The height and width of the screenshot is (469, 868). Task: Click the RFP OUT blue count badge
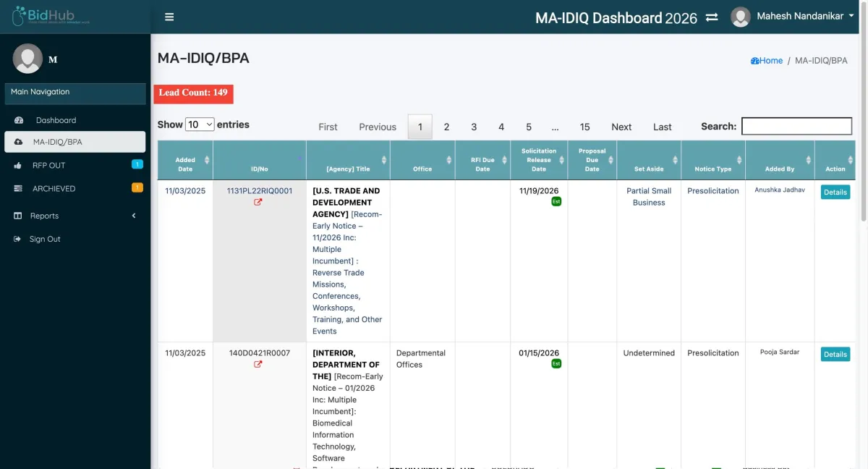(137, 164)
